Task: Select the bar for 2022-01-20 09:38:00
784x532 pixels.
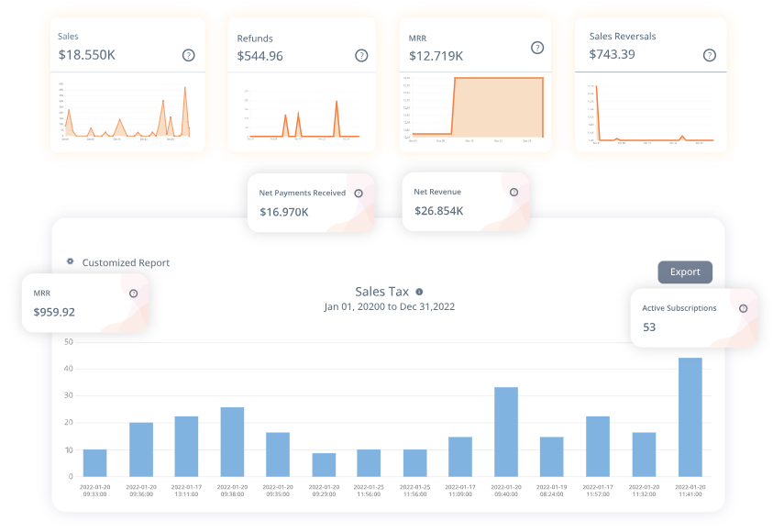Action: (x=233, y=442)
